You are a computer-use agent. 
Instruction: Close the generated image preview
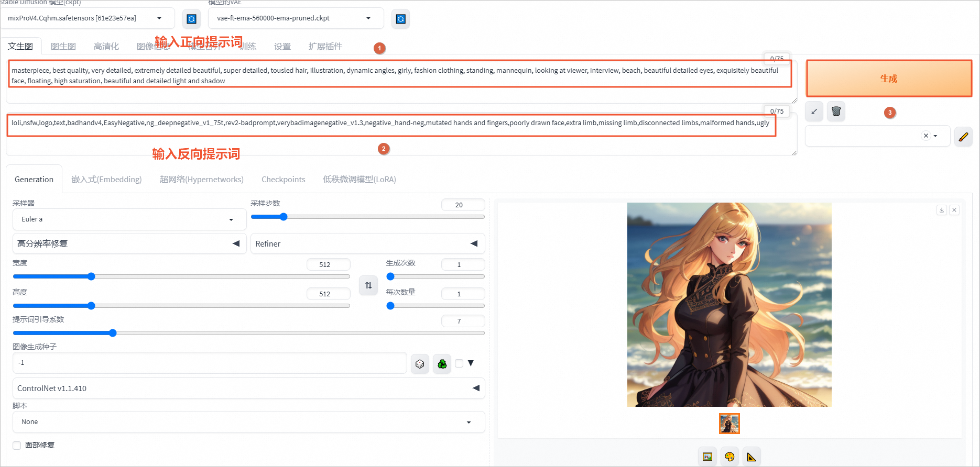(954, 210)
